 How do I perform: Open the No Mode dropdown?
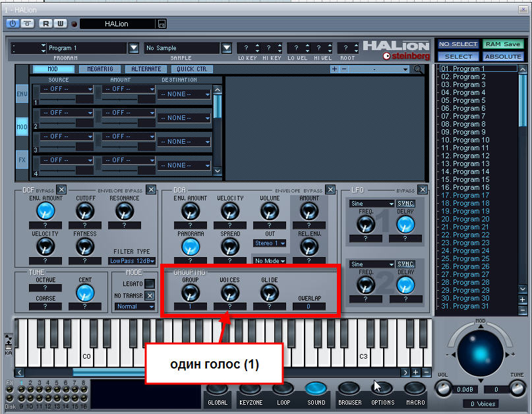[x=270, y=260]
